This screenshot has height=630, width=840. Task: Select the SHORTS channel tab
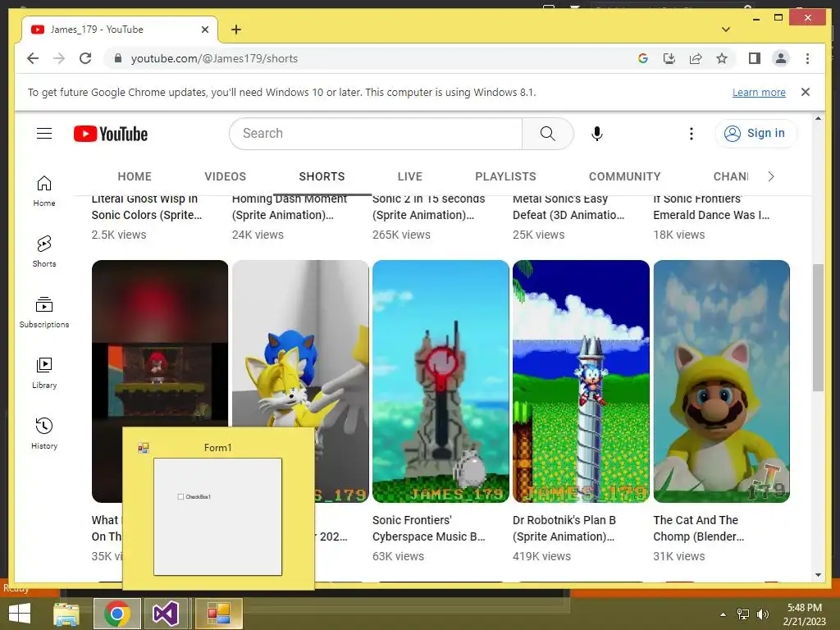[x=322, y=177]
